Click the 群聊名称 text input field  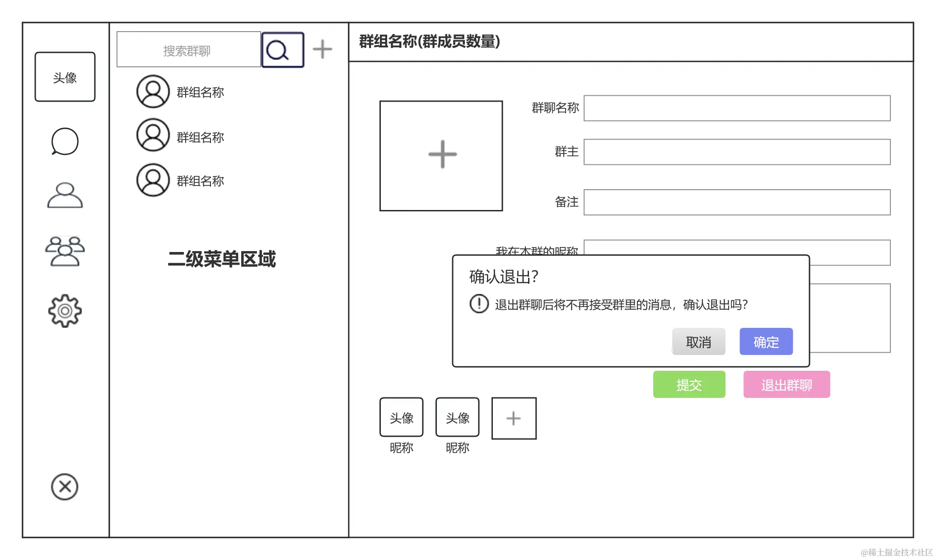point(736,108)
